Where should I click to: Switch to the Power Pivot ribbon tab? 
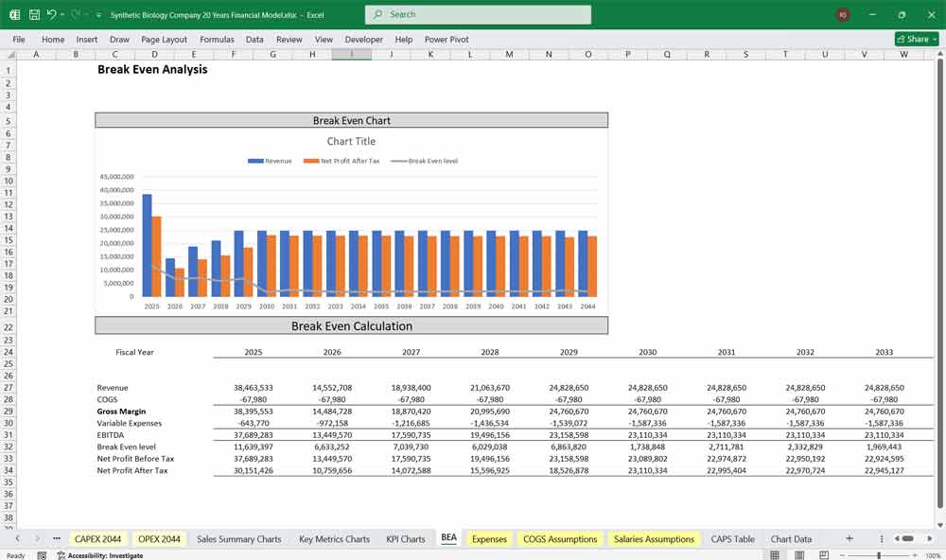point(446,39)
